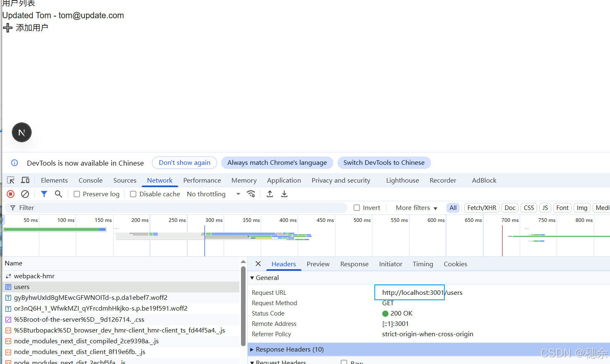
Task: Select the All request type filter
Action: [453, 207]
